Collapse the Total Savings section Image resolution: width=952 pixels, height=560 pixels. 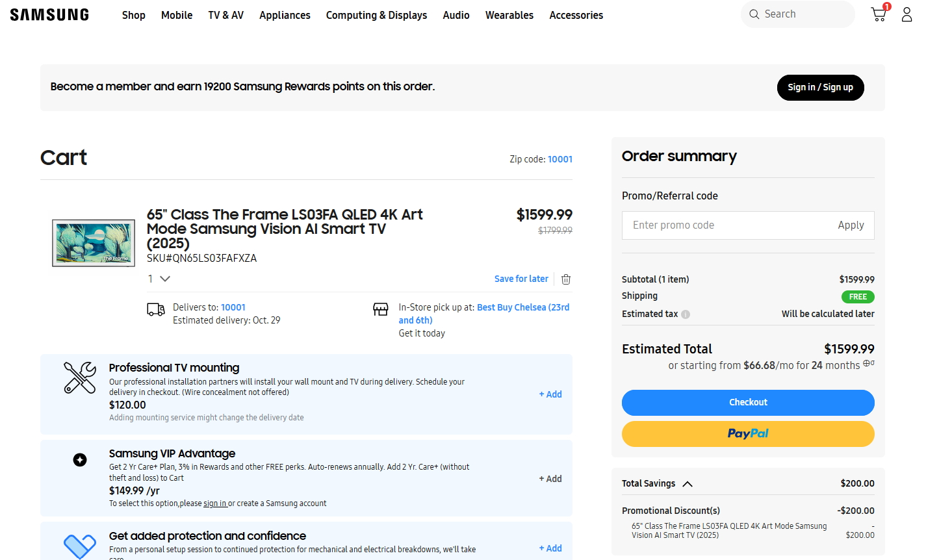pyautogui.click(x=688, y=484)
